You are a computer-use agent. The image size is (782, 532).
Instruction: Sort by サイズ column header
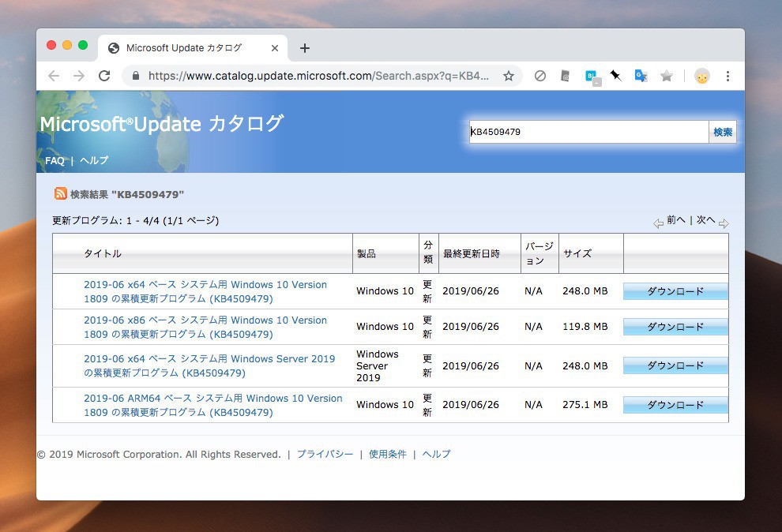(577, 253)
